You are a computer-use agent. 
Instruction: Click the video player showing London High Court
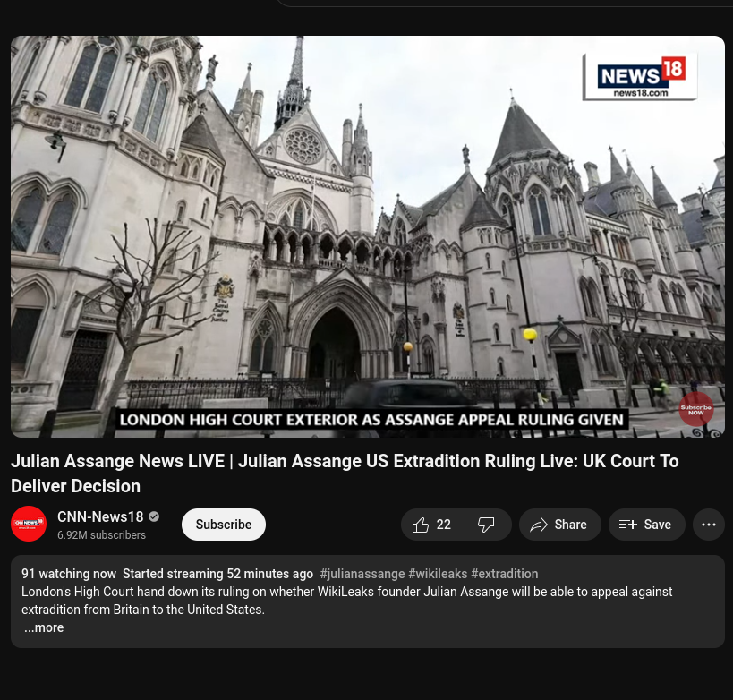pos(368,236)
